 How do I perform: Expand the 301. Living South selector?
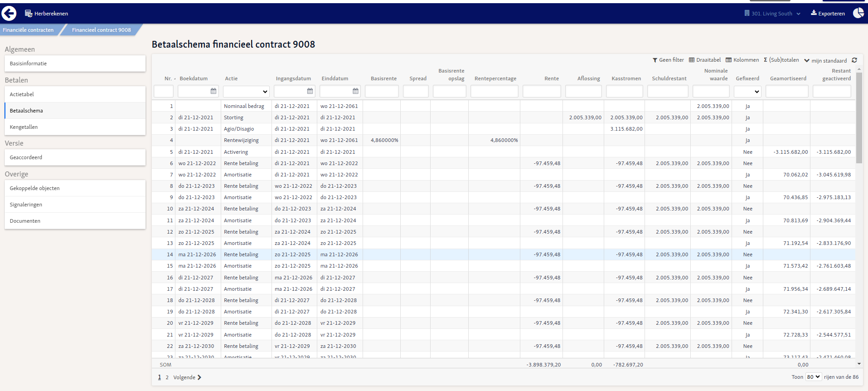tap(772, 14)
